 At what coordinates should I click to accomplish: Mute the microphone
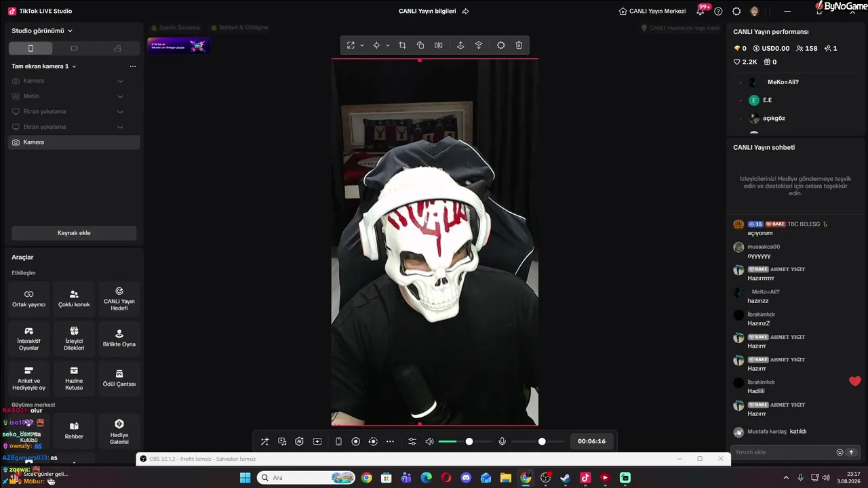point(502,441)
